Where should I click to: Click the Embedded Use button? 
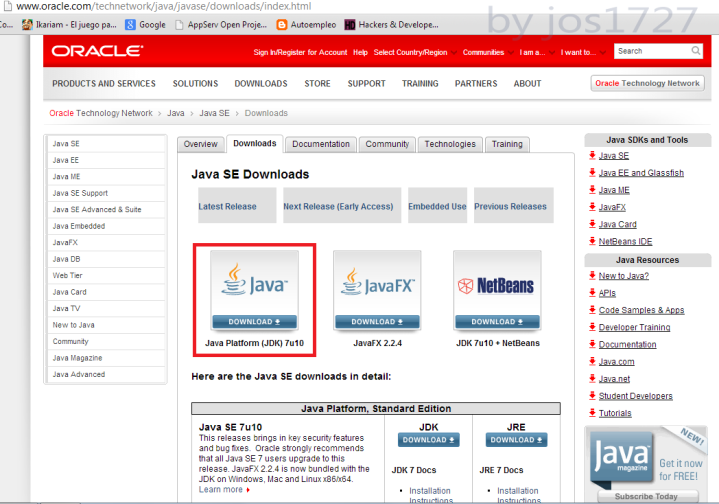coord(437,205)
